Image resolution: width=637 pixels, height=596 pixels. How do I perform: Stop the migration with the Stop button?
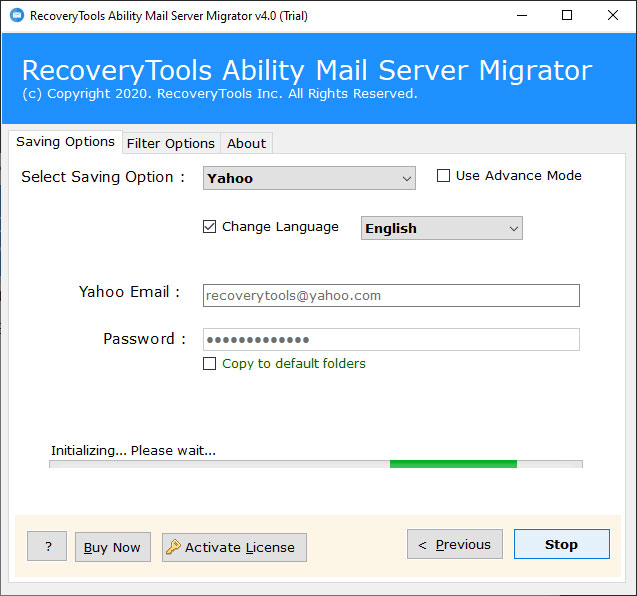coord(561,544)
